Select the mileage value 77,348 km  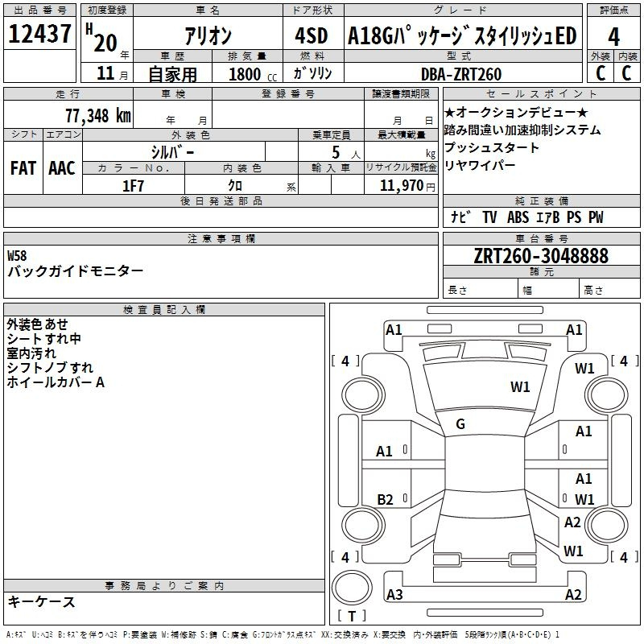(x=98, y=115)
